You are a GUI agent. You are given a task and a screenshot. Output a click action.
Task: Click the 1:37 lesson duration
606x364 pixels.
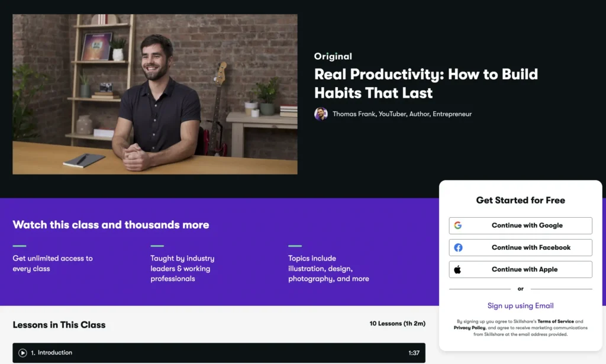(414, 353)
